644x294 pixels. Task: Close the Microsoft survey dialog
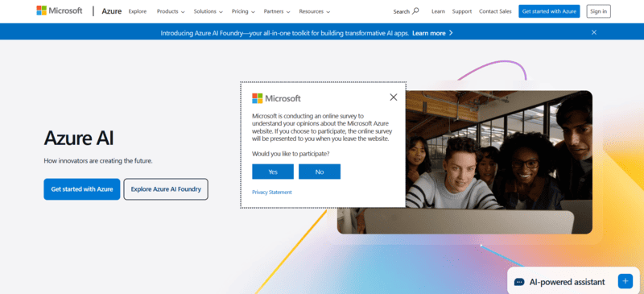click(393, 97)
